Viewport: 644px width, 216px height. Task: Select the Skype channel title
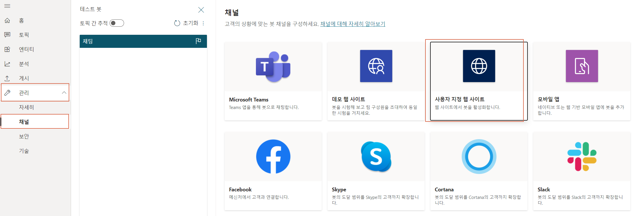339,189
